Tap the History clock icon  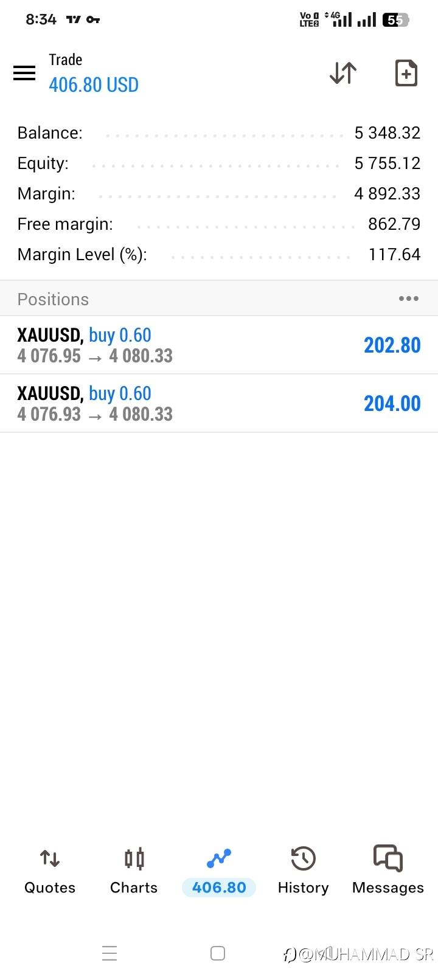click(x=303, y=858)
